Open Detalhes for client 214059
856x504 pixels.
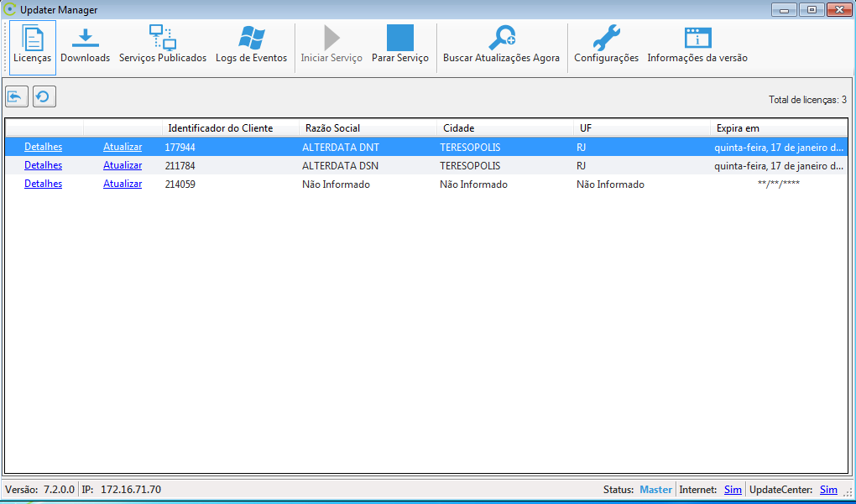coord(43,184)
